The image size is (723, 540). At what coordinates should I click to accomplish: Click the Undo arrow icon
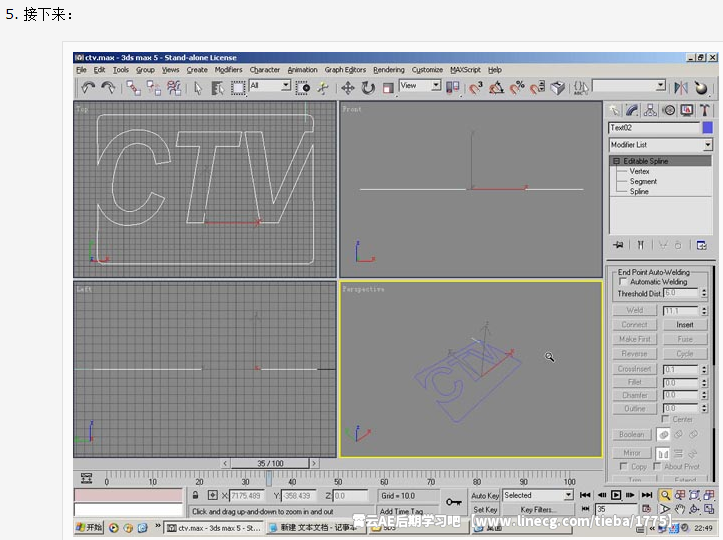[x=88, y=88]
